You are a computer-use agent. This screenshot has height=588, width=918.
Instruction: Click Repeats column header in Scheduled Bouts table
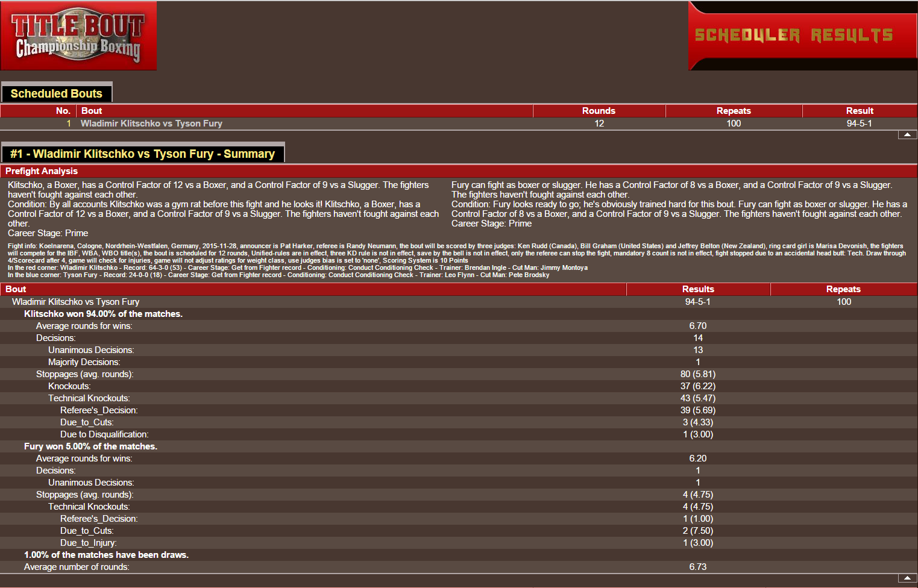pos(733,111)
